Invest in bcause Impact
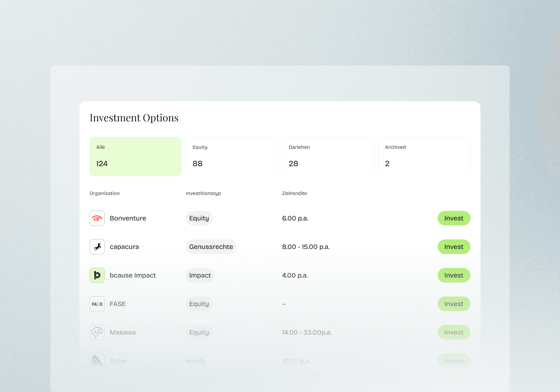560x392 pixels. (454, 275)
